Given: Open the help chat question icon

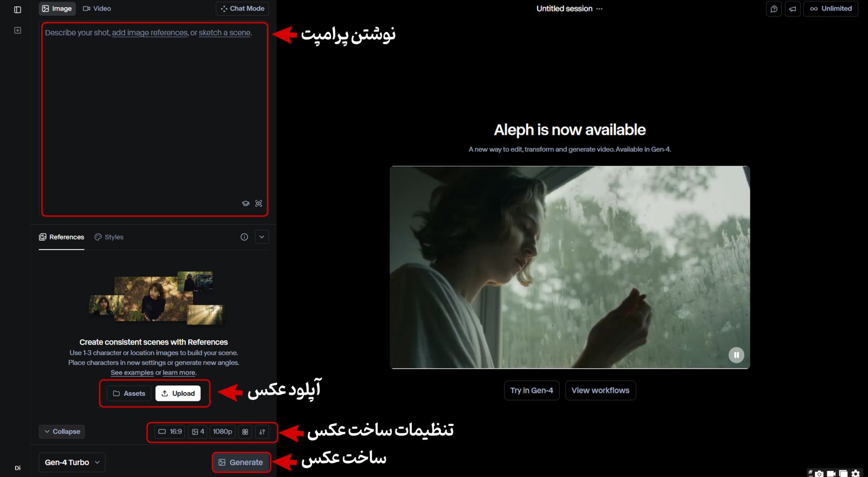Looking at the screenshot, I should [774, 9].
